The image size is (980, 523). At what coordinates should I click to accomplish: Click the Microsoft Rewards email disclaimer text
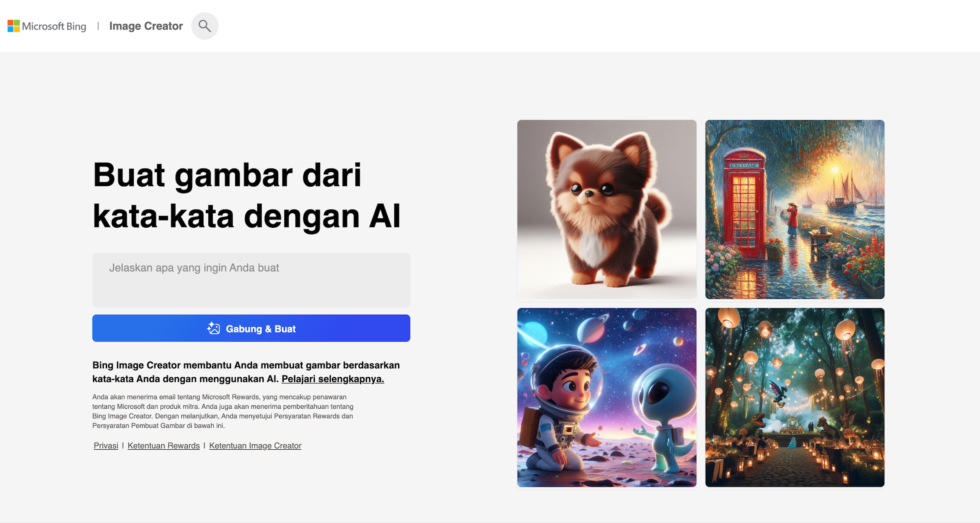223,411
